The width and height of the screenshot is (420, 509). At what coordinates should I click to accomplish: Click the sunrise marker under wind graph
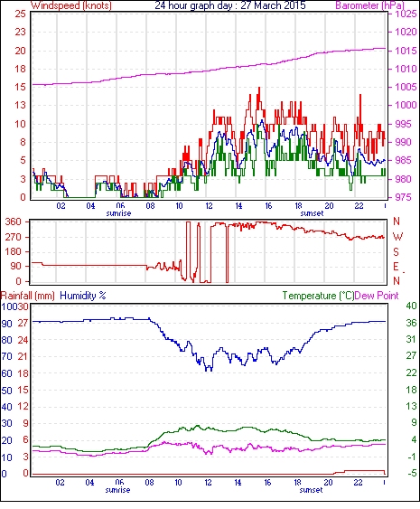coord(118,213)
